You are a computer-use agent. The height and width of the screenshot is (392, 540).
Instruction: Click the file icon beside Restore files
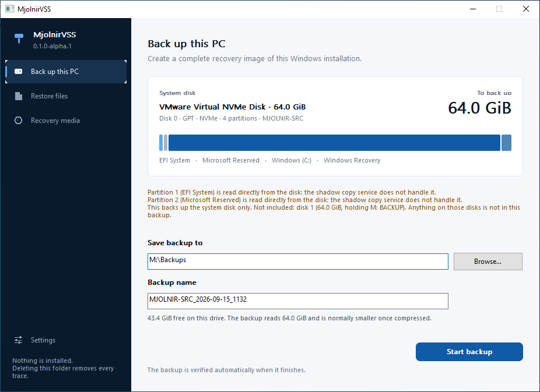point(19,96)
